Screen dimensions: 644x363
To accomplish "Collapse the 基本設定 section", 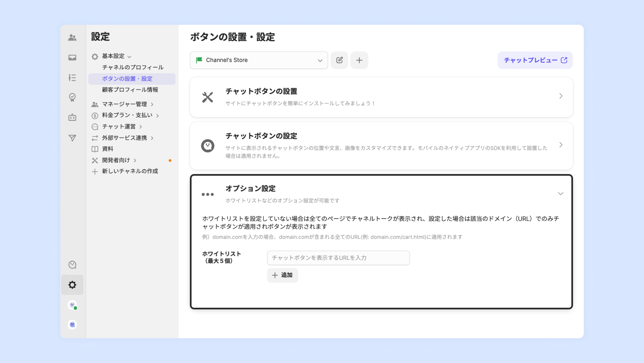I will pos(129,57).
